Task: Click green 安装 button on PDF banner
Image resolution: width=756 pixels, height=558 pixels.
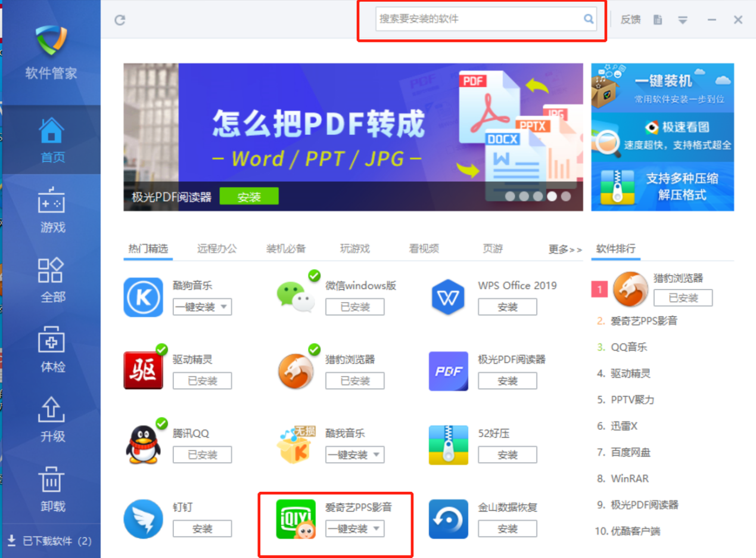Action: tap(249, 197)
